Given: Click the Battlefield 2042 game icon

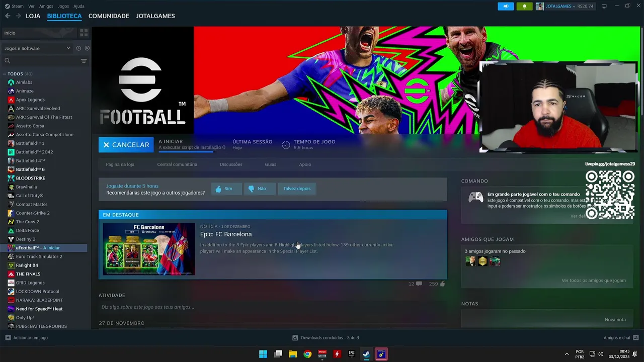Looking at the screenshot, I should tap(11, 152).
